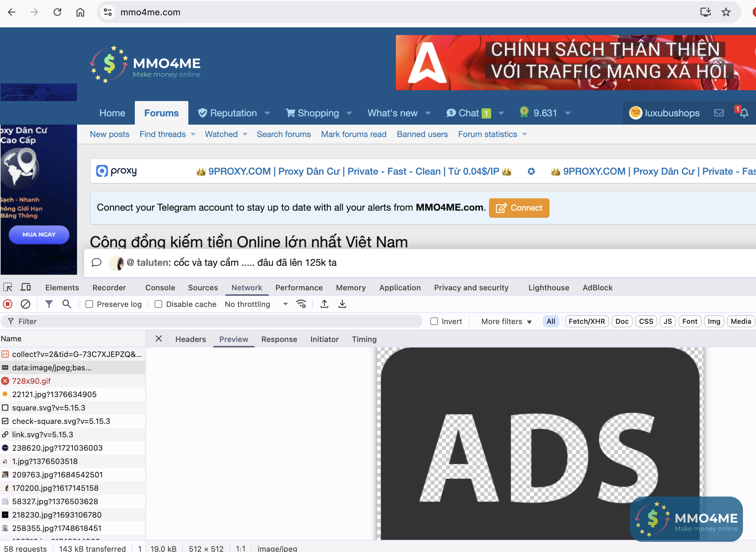Toggle device toolbar icon in DevTools
This screenshot has height=552, width=756.
coord(26,287)
